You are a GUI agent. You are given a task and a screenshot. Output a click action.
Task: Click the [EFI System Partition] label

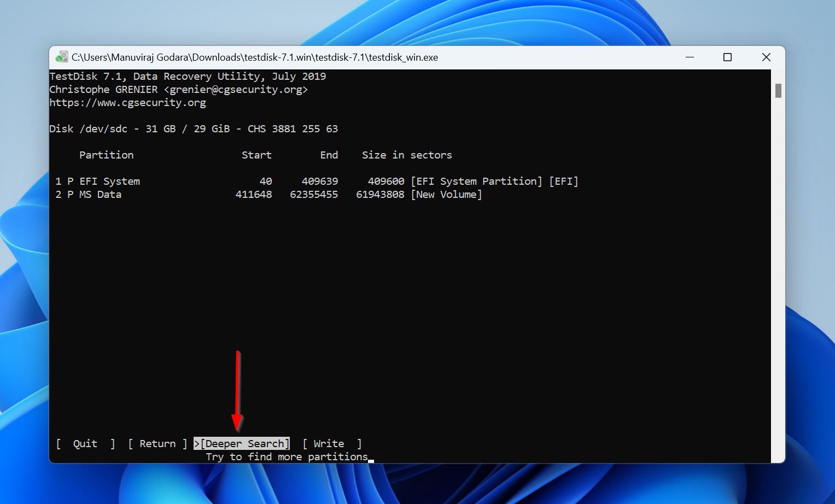pos(476,181)
